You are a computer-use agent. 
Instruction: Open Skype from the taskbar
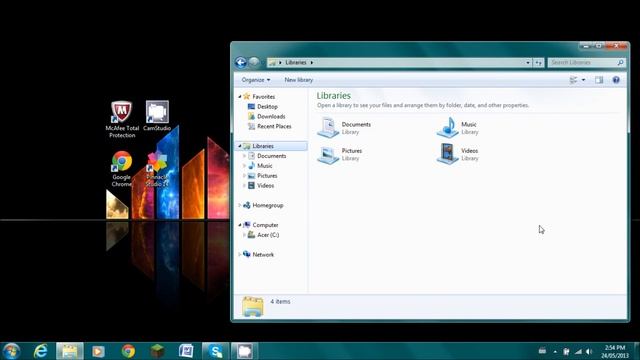[216, 351]
